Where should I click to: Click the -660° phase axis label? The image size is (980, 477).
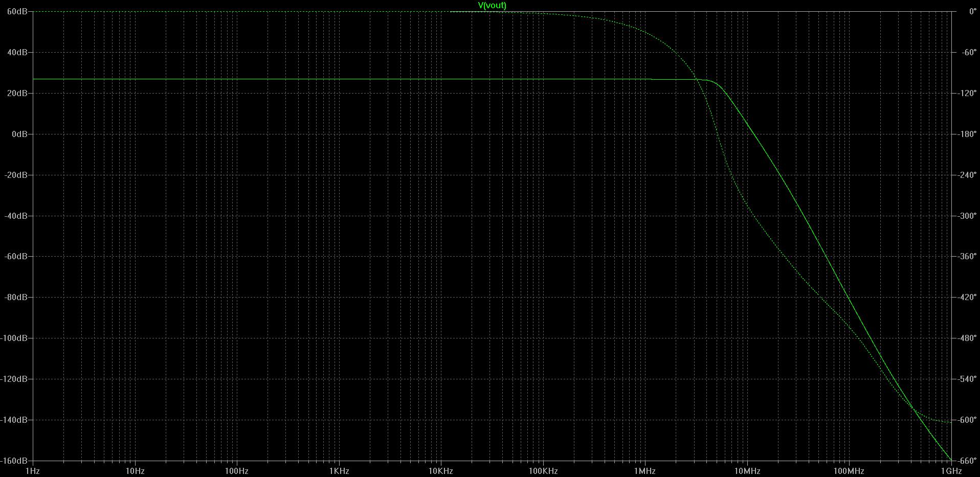[967, 461]
